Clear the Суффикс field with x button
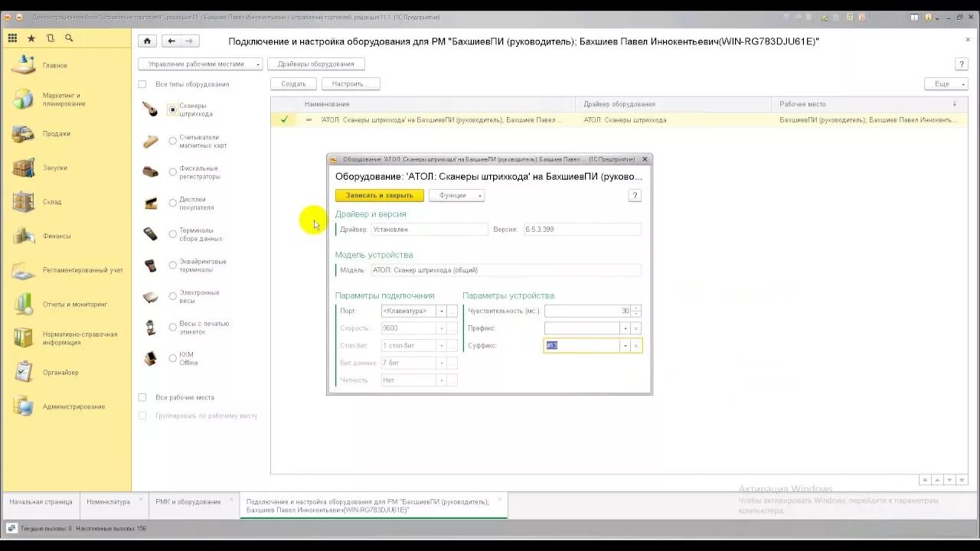The height and width of the screenshot is (551, 980). pyautogui.click(x=636, y=346)
